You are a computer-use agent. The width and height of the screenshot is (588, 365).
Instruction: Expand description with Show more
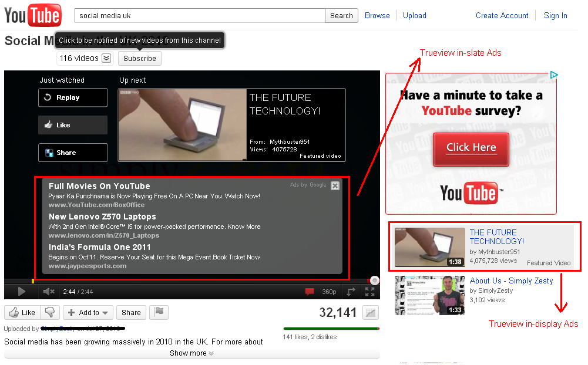tap(191, 353)
